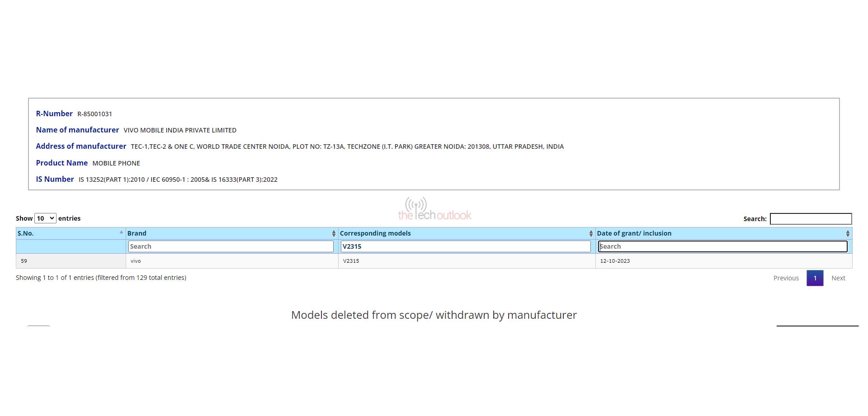Sort table by Brand column arrows

click(334, 233)
